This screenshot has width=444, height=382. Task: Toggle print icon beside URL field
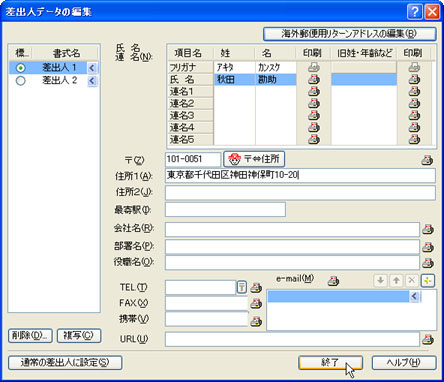click(x=428, y=340)
